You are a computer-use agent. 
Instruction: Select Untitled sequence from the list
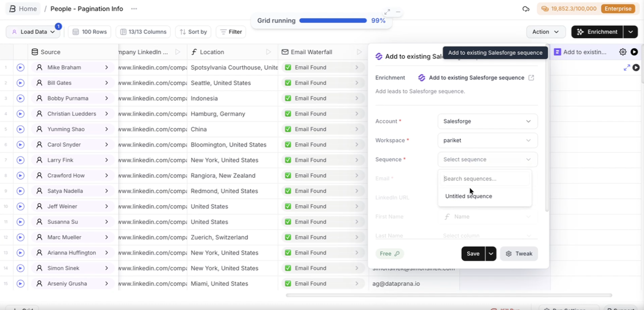pyautogui.click(x=469, y=196)
